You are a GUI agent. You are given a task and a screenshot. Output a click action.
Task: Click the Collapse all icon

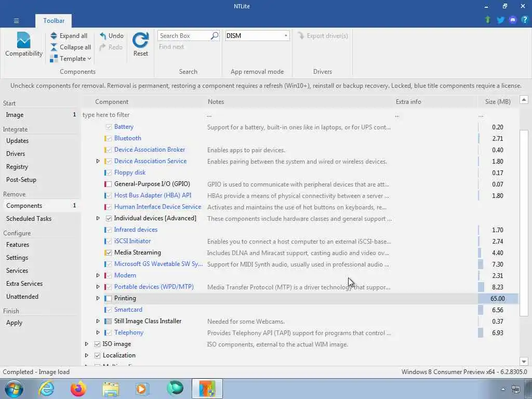pos(54,47)
